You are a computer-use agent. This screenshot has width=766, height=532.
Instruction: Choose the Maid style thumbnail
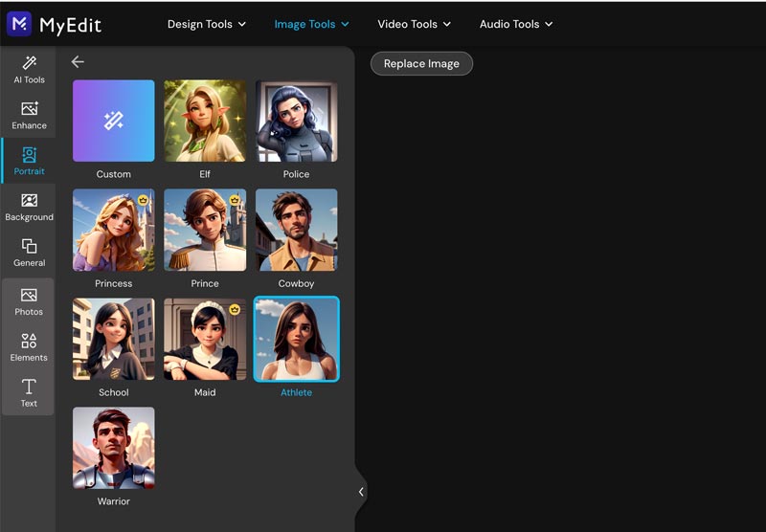[205, 340]
